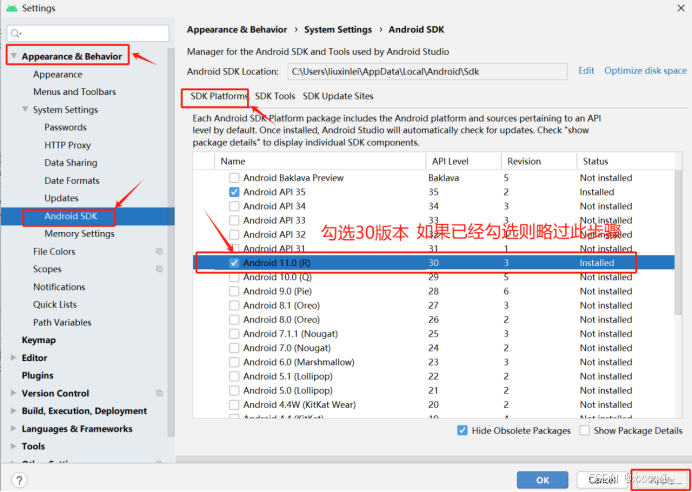Switch to the SDK Tools tab
This screenshot has height=492, width=692.
click(x=275, y=96)
